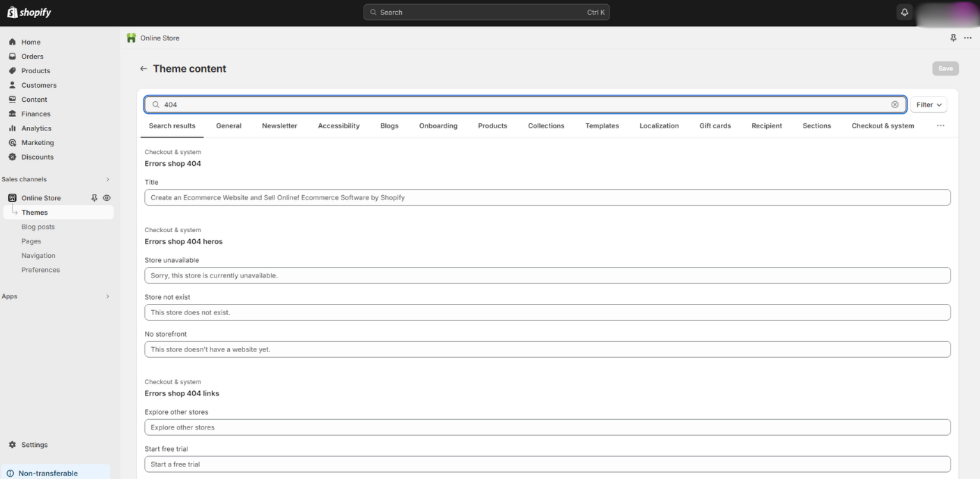Expand the Sales channels section
Screen dimensions: 980x479
pyautogui.click(x=107, y=179)
